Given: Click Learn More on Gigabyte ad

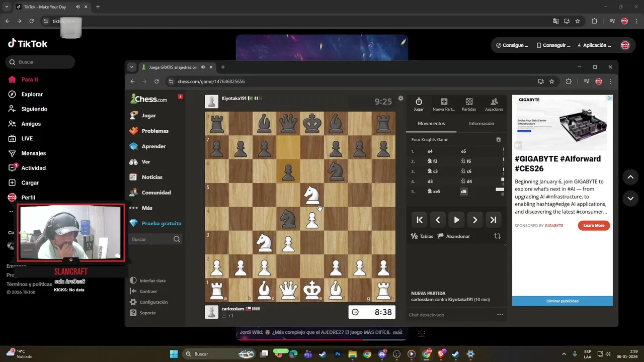Looking at the screenshot, I should 594,226.
